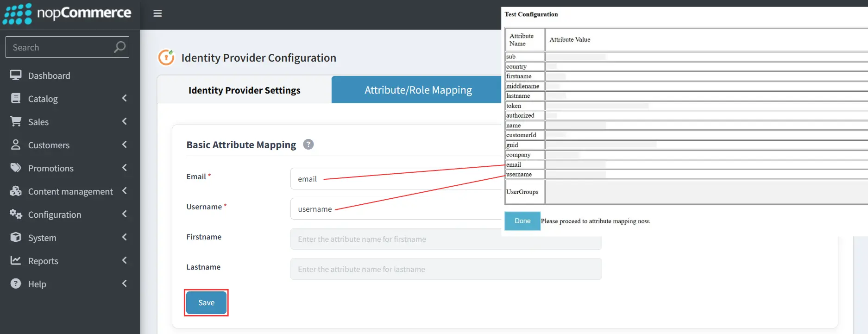Click the 'Test Configuration' window title
The width and height of the screenshot is (868, 334).
(x=531, y=14)
